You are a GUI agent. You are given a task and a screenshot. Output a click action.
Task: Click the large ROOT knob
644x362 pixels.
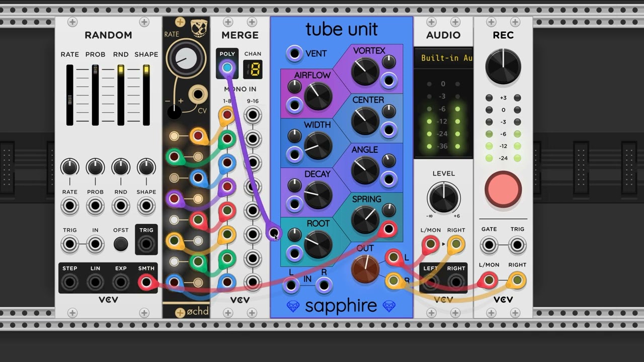(318, 245)
